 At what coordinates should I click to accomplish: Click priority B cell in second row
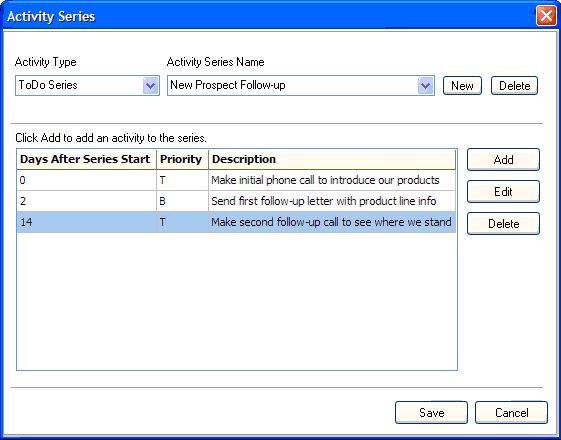click(182, 201)
